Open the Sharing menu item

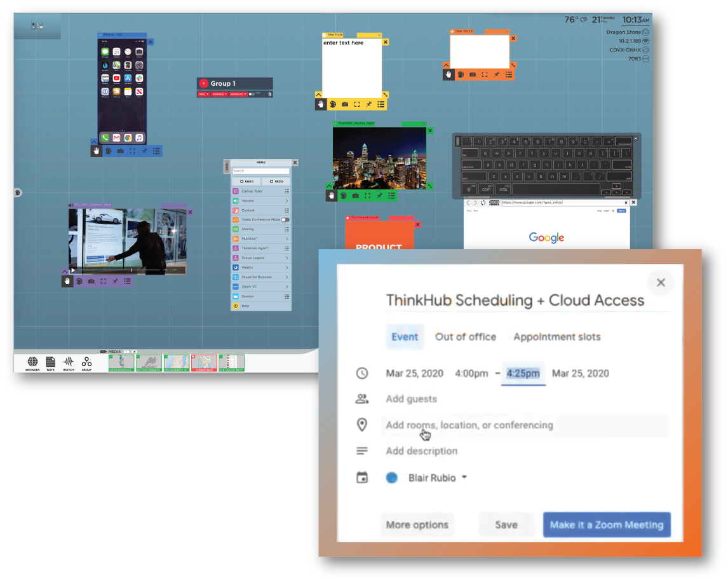click(x=260, y=229)
